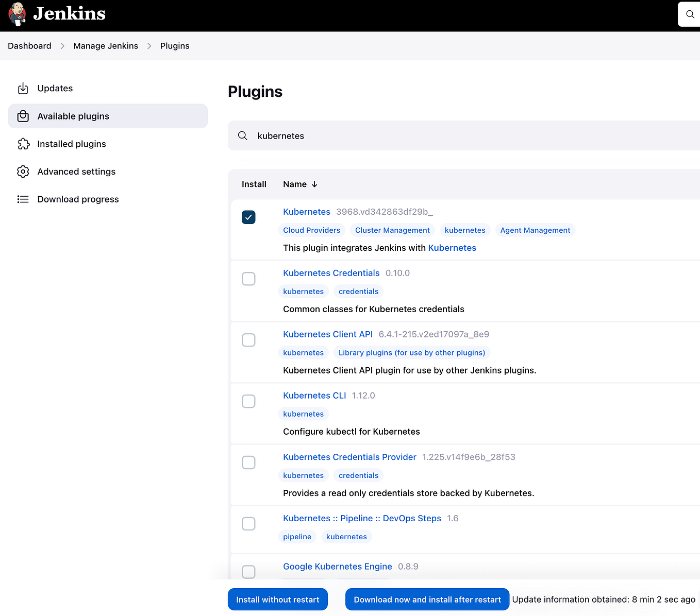700x616 pixels.
Task: Click the Available plugins shopping bag icon
Action: (23, 116)
